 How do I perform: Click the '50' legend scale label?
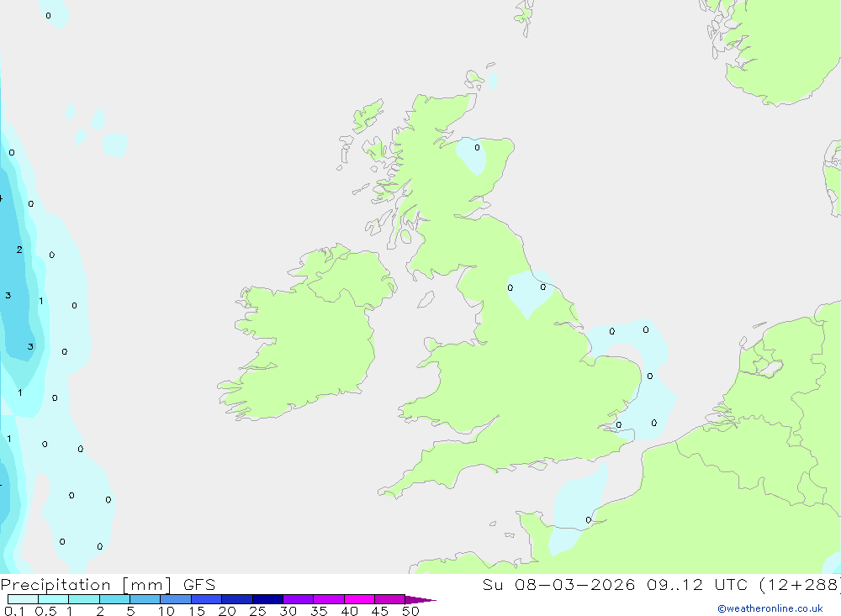[x=410, y=611]
